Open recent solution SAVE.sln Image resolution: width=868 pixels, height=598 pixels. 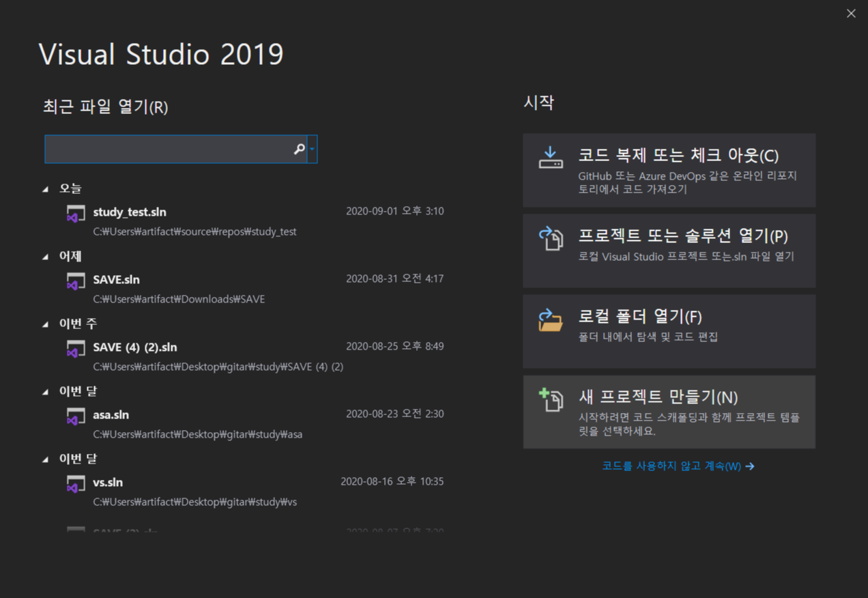(x=117, y=280)
